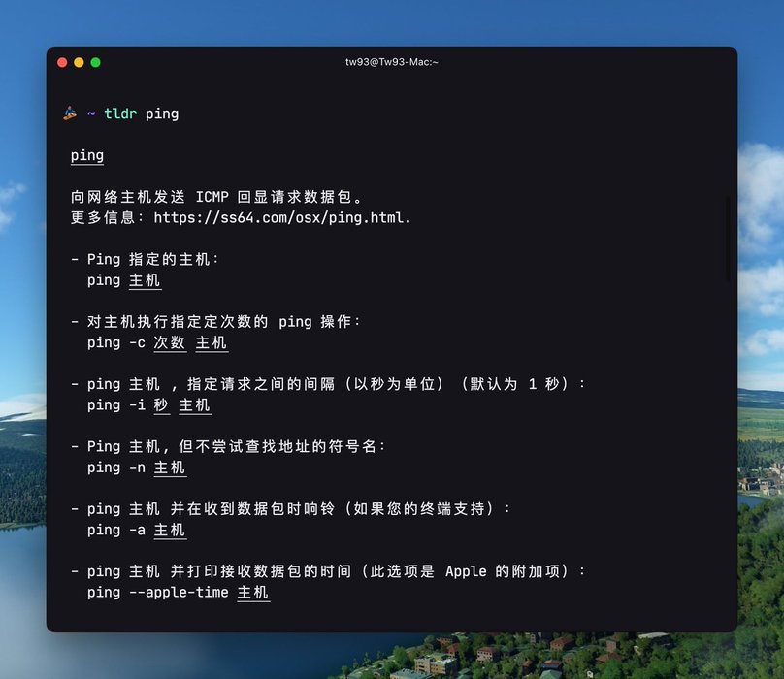Click the underlined ping heading
This screenshot has height=679, width=784.
pyautogui.click(x=86, y=155)
